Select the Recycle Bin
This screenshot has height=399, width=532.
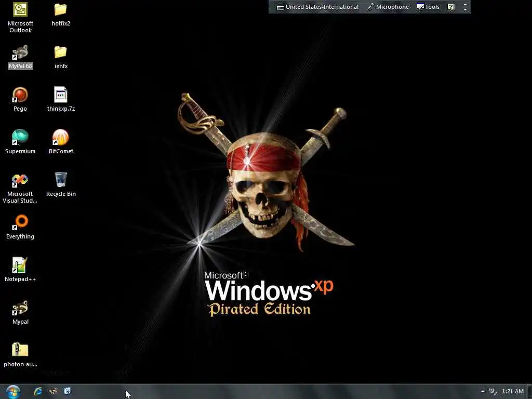tap(61, 184)
